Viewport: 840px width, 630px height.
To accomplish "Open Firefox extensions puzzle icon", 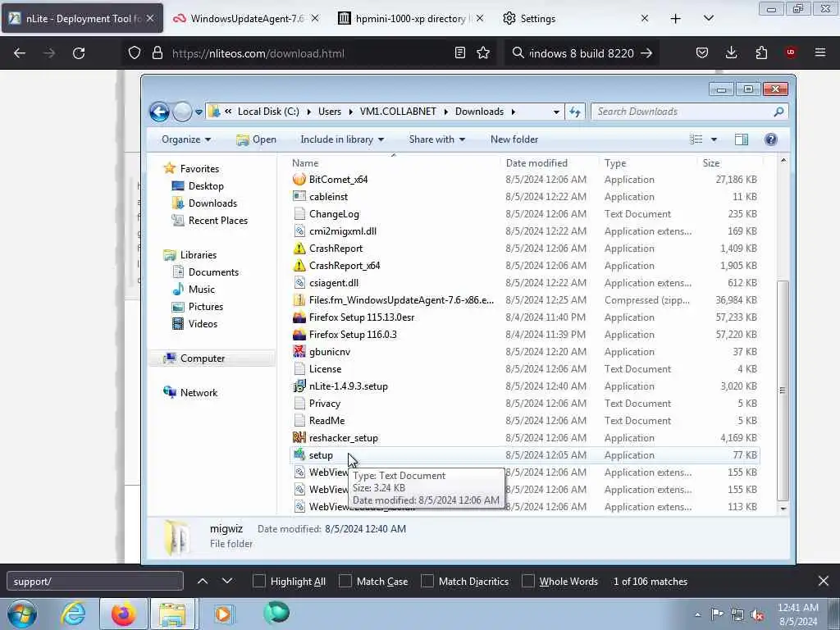I will pyautogui.click(x=761, y=53).
